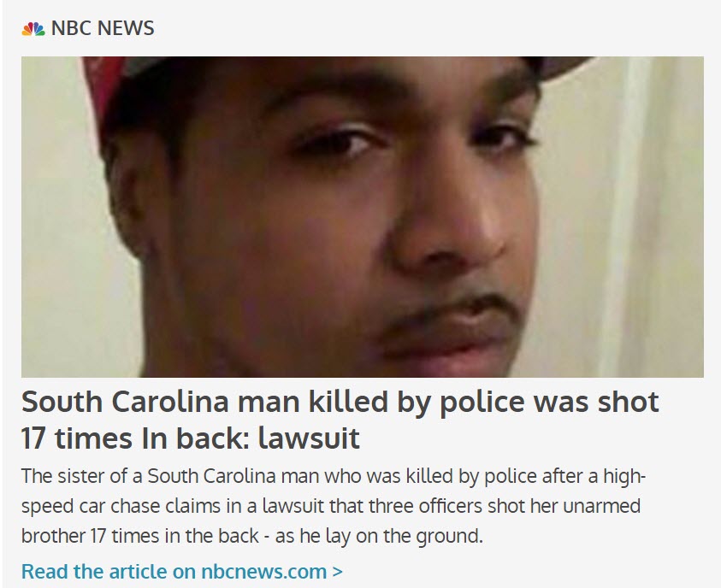Click 'Read the article' words in link
The height and width of the screenshot is (588, 721).
94,572
